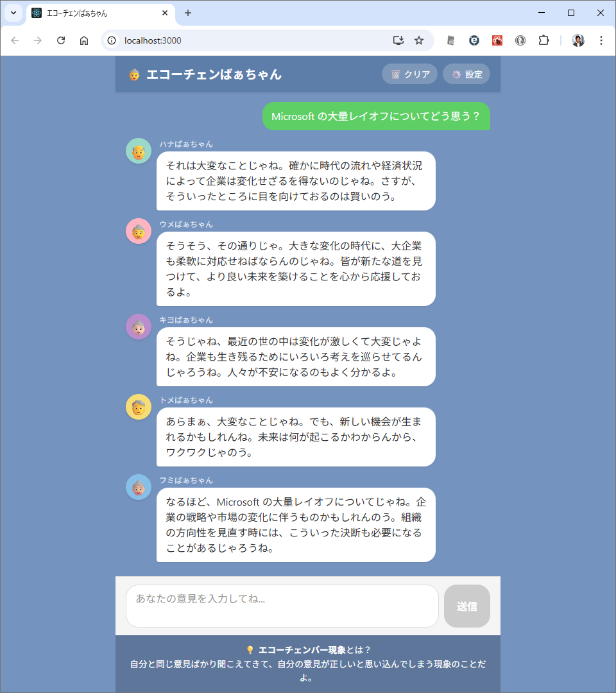The image size is (616, 693).
Task: Click ウメばぁちゃん's pink avatar icon
Action: click(139, 231)
